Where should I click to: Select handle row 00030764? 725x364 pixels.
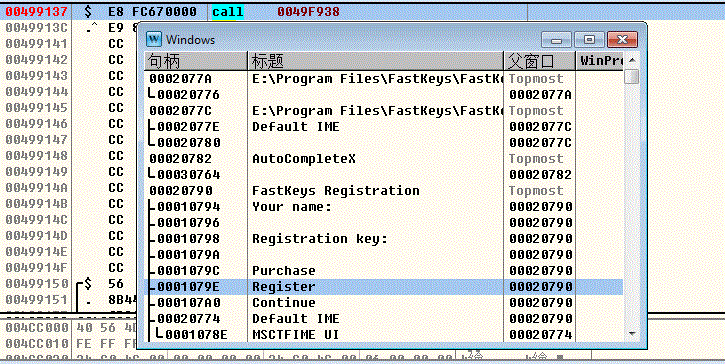click(x=384, y=175)
